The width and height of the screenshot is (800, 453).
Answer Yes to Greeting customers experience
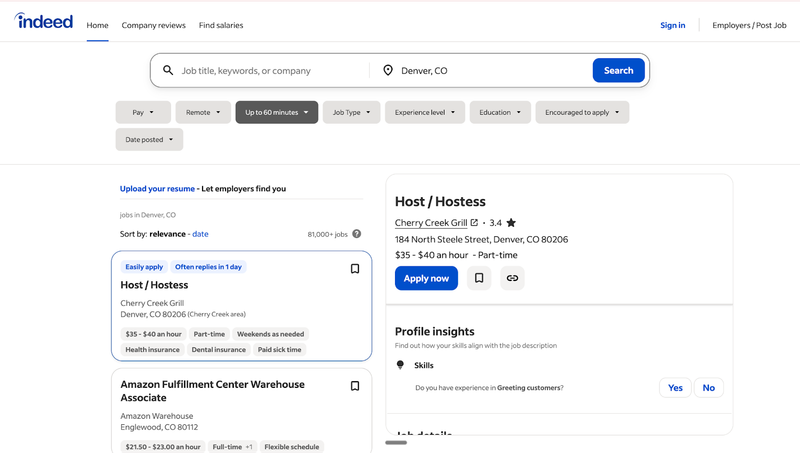(x=675, y=388)
